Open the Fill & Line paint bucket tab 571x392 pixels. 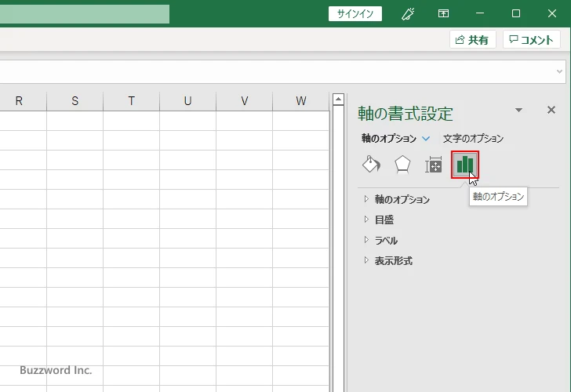click(372, 165)
